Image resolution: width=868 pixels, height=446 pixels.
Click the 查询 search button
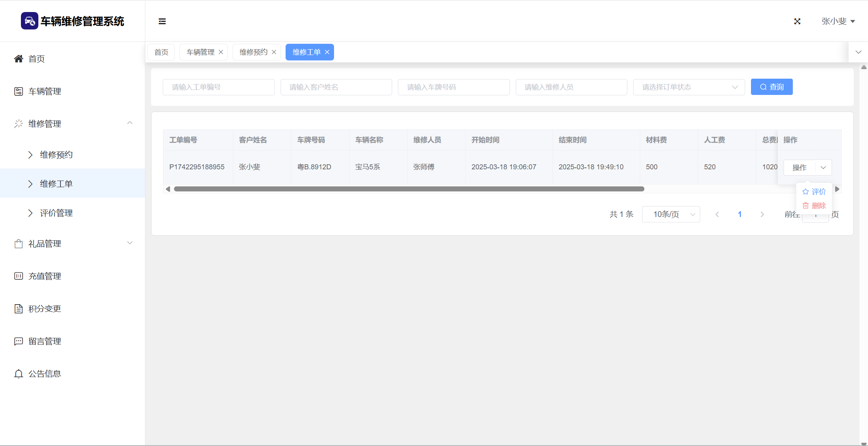(772, 87)
